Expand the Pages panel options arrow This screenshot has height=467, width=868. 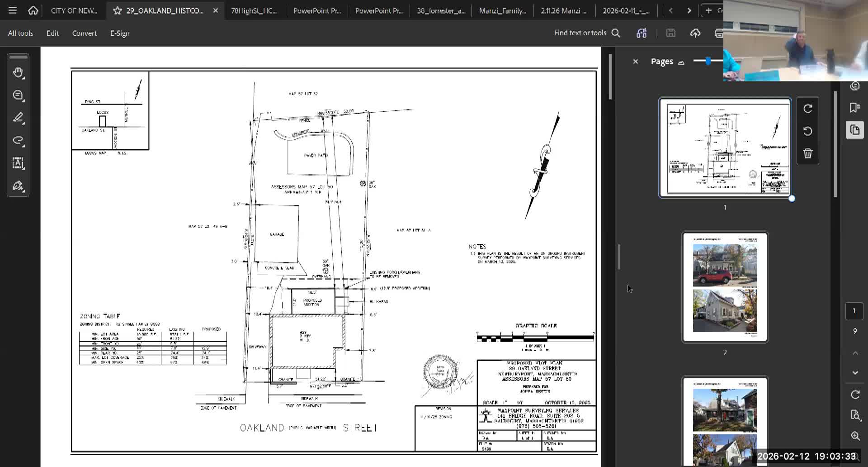point(681,62)
